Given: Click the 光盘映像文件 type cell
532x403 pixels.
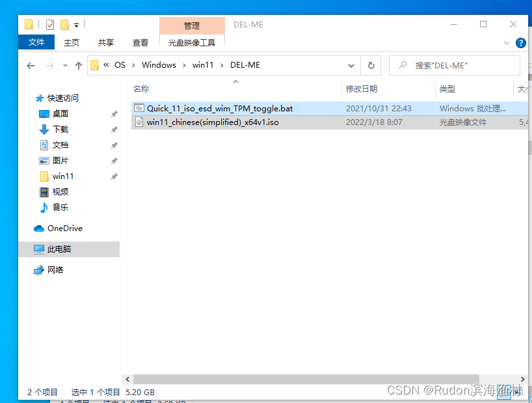Looking at the screenshot, I should [x=463, y=122].
